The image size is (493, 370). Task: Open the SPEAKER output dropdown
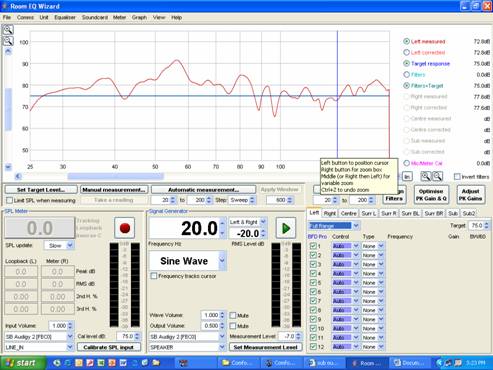click(222, 347)
